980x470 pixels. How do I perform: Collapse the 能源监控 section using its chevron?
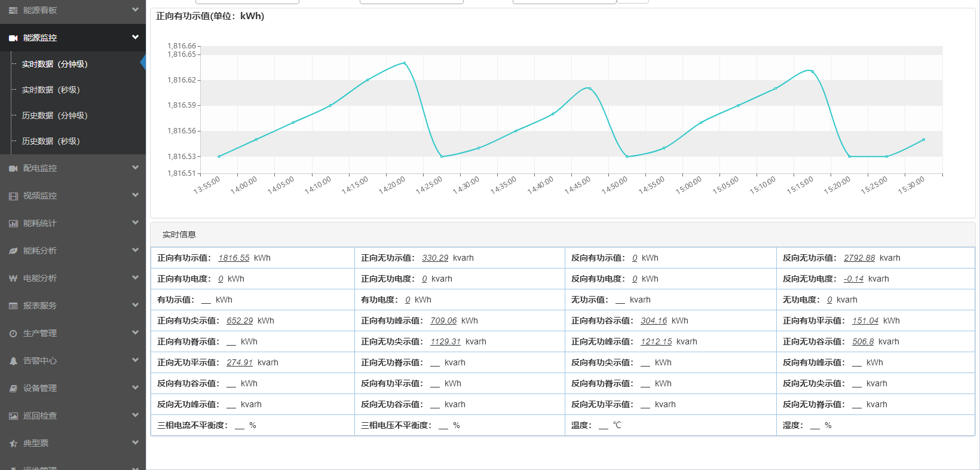(x=135, y=37)
